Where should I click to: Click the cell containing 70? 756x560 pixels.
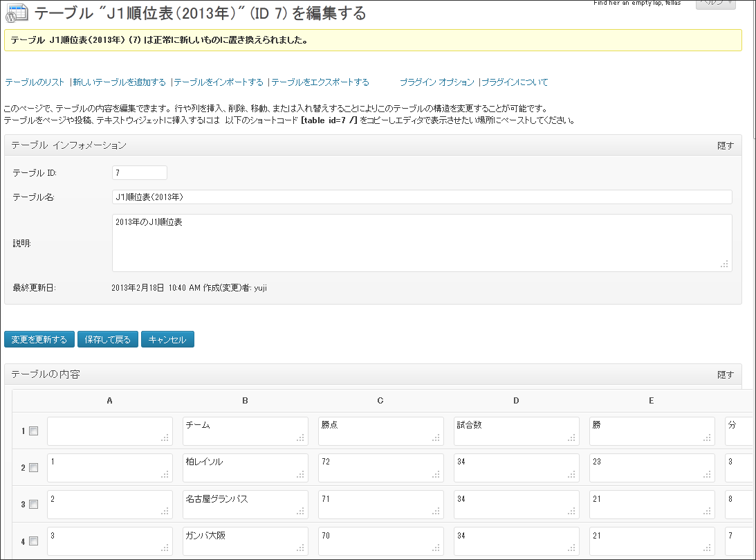(x=381, y=541)
